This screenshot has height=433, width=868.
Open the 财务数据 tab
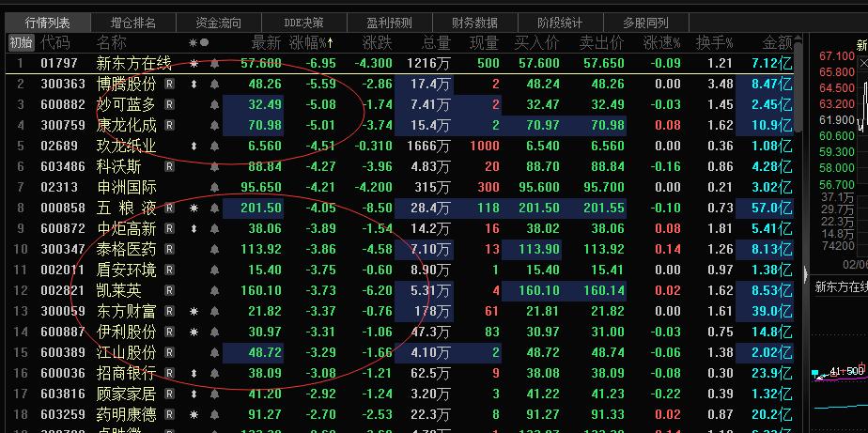pyautogui.click(x=474, y=23)
